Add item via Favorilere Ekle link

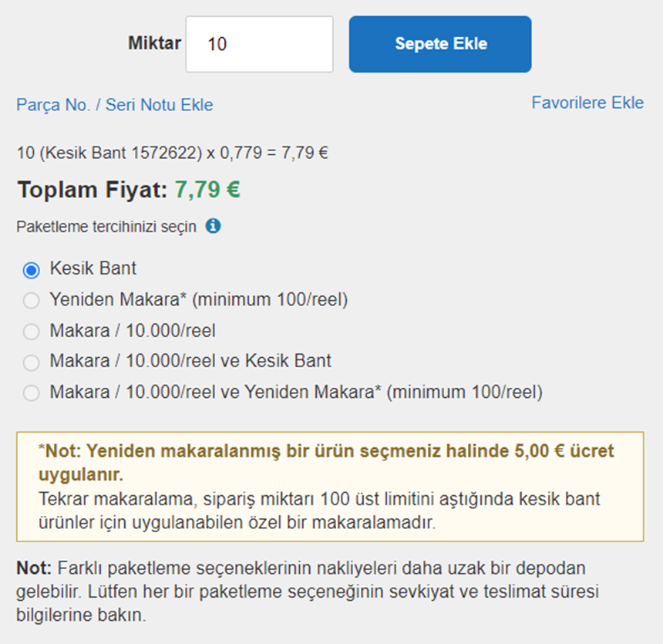point(587,103)
